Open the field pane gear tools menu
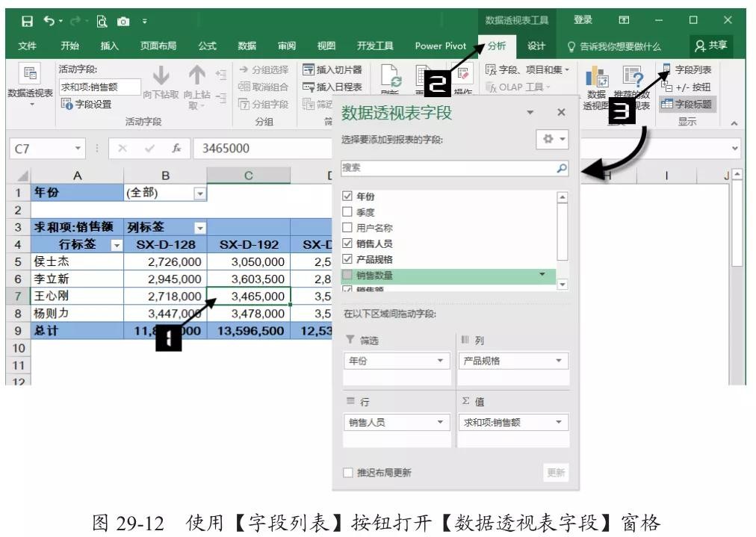The height and width of the screenshot is (537, 756). 554,140
